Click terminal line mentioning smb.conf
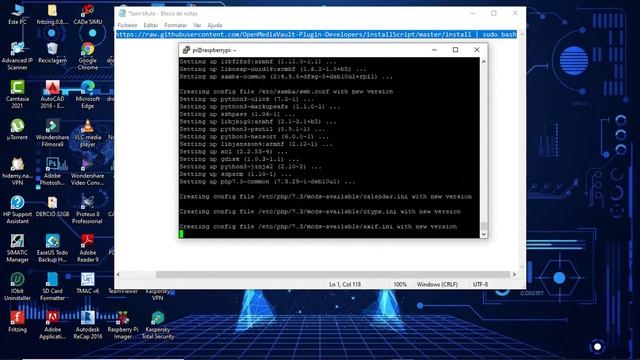Image resolution: width=640 pixels, height=360 pixels. (x=286, y=91)
